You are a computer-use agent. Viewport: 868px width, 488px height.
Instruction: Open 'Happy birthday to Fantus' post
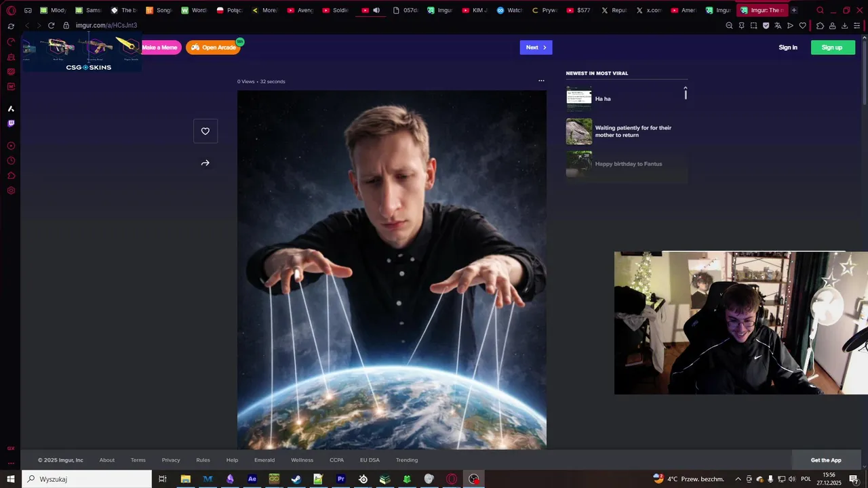pyautogui.click(x=629, y=164)
